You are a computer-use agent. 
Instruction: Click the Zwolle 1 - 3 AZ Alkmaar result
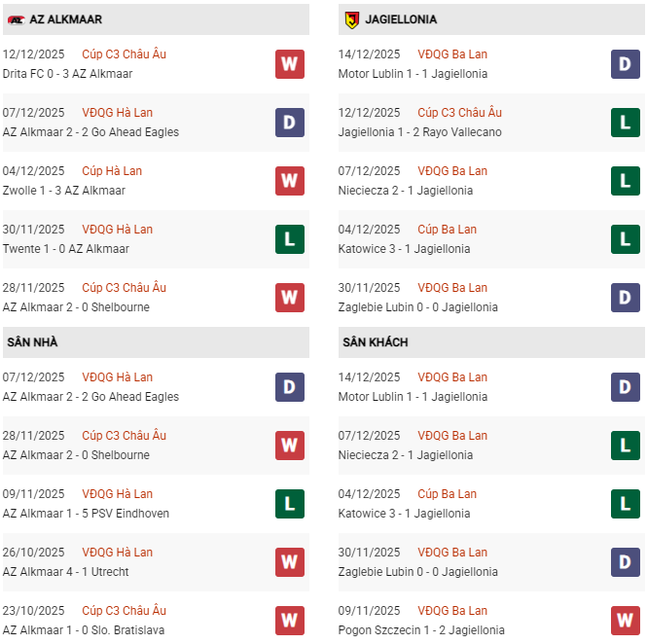click(x=68, y=191)
